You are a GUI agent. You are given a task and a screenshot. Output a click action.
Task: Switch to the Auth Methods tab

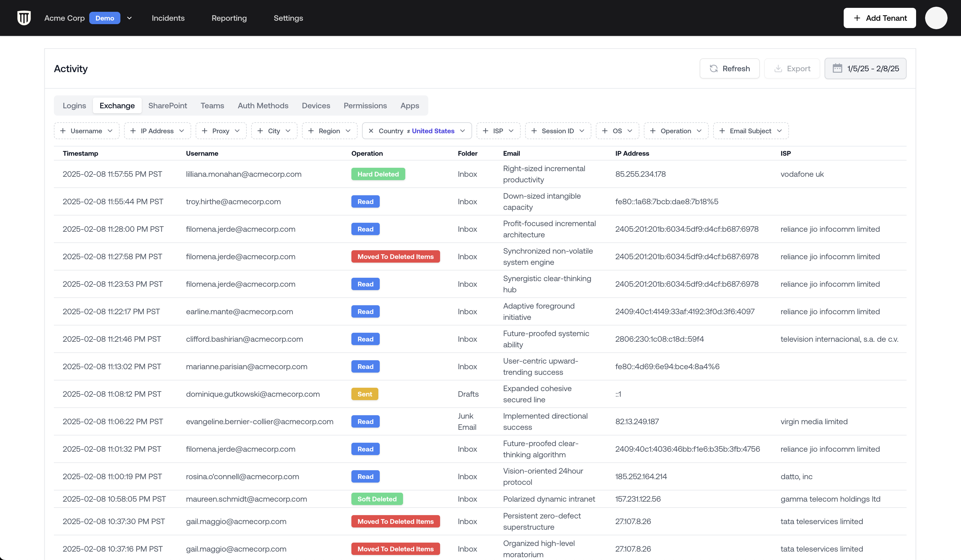(263, 105)
